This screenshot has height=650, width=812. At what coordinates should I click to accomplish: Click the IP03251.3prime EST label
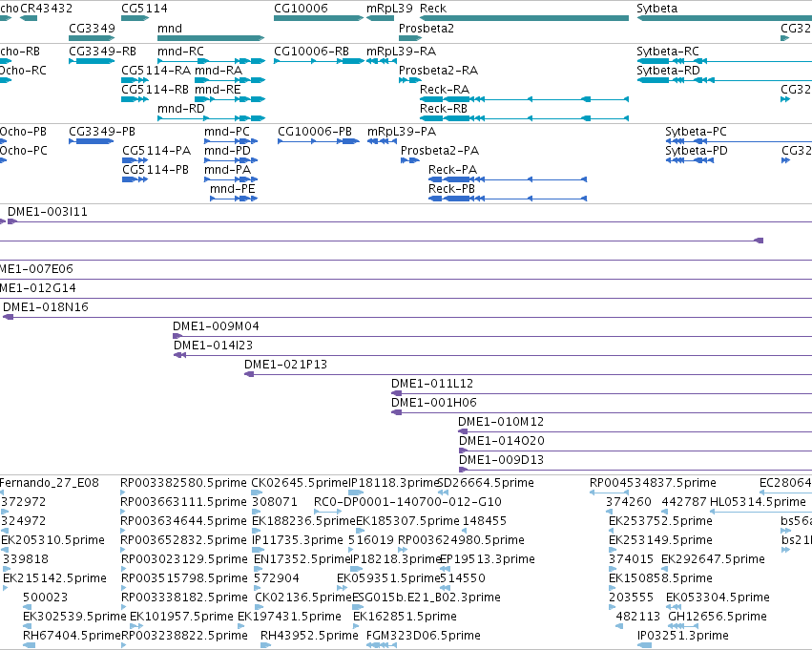click(683, 636)
